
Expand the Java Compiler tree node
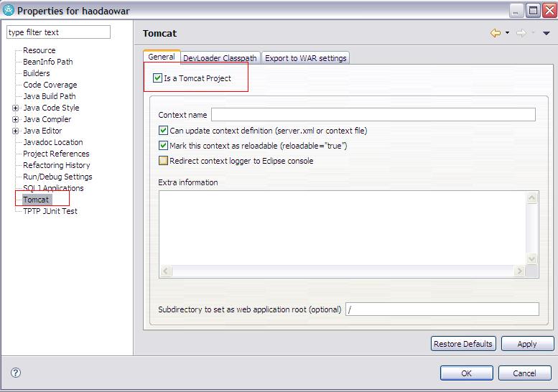(15, 119)
